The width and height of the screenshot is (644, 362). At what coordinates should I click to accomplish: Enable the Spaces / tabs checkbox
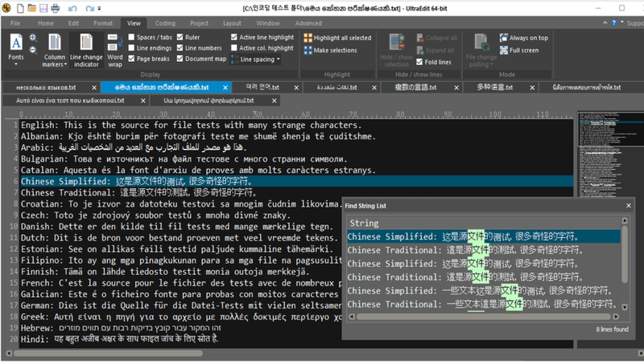[133, 38]
